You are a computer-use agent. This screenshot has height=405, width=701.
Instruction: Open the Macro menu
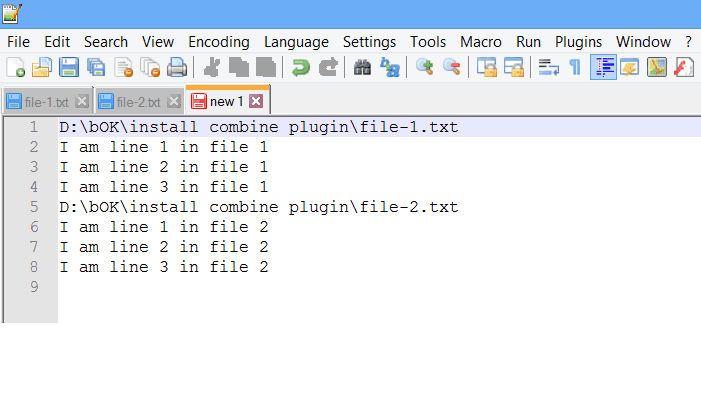[481, 42]
